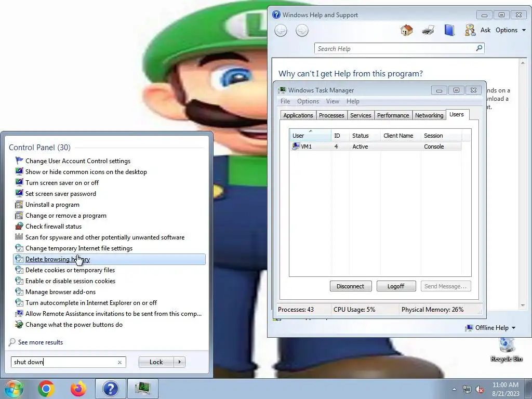The height and width of the screenshot is (399, 532).
Task: Clear the Start menu search text
Action: coord(119,362)
